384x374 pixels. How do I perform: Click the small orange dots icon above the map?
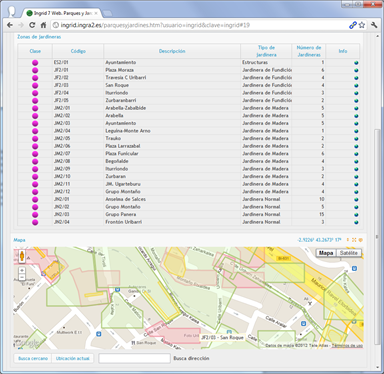[x=348, y=240]
